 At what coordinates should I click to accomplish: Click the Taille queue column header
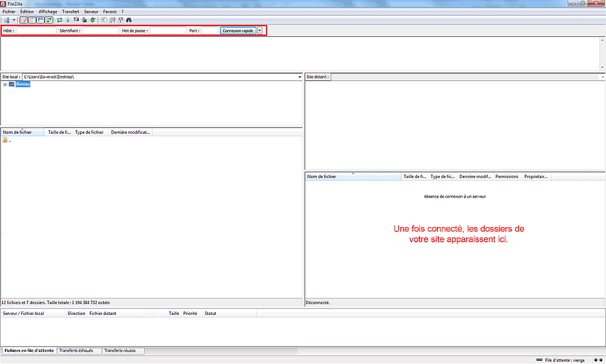[167, 313]
